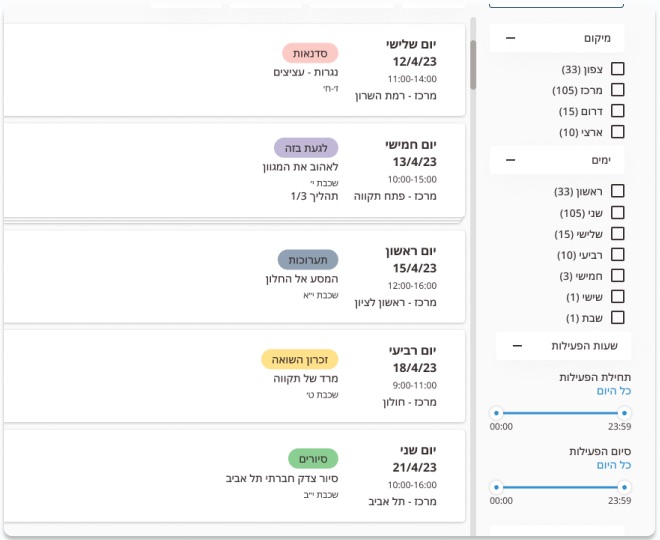Click the location מרכז - תל אביב
The image size is (660, 540).
[402, 502]
